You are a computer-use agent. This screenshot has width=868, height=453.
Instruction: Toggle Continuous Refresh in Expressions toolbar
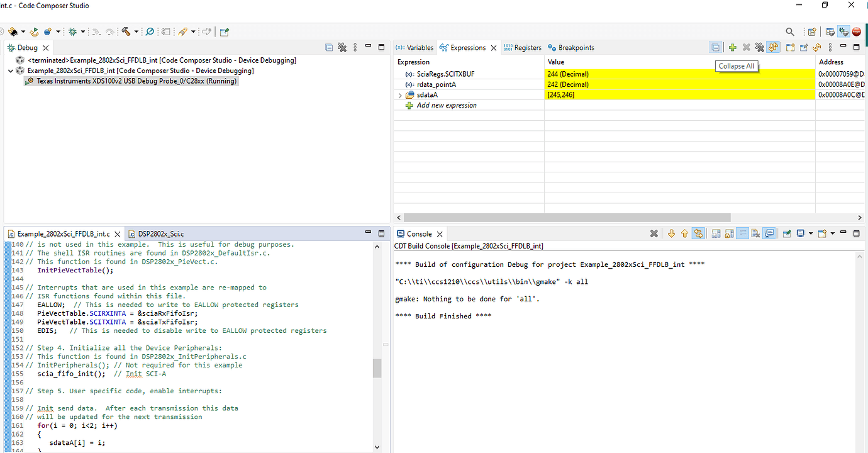[773, 47]
